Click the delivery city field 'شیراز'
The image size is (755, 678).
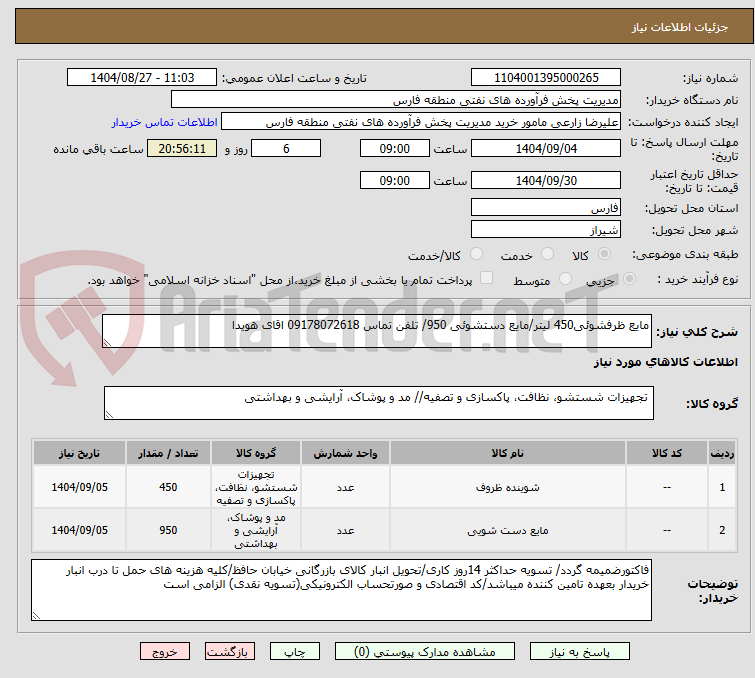546,230
